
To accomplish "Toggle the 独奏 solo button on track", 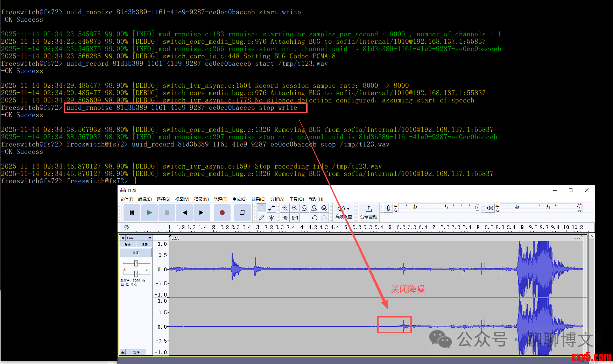I will point(144,244).
